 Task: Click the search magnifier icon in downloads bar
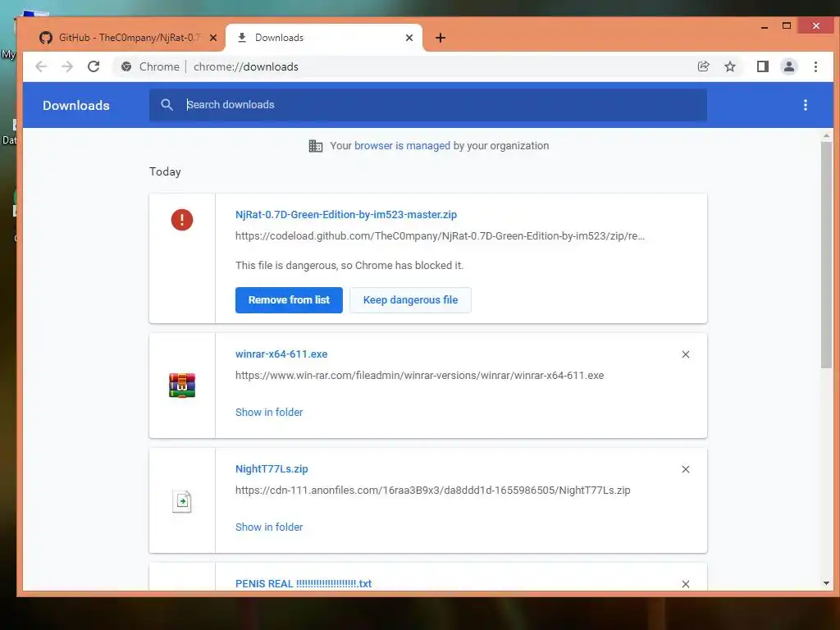(x=167, y=105)
